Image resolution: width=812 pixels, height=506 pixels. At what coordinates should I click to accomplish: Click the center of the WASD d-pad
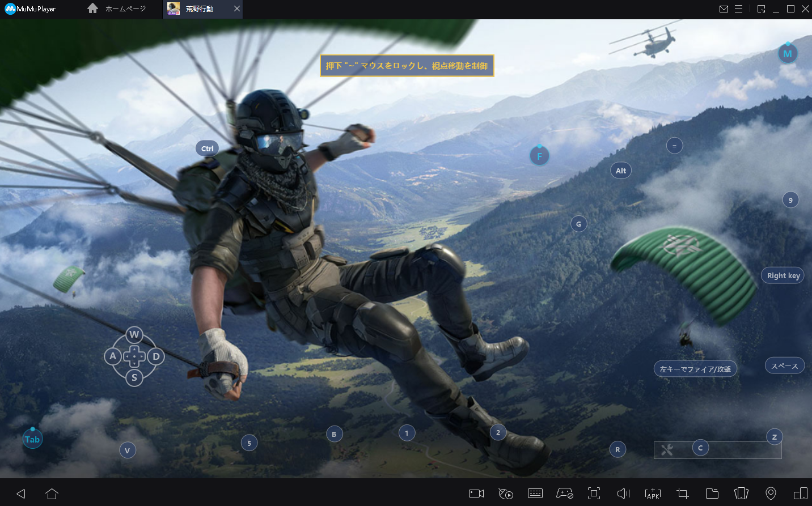134,356
